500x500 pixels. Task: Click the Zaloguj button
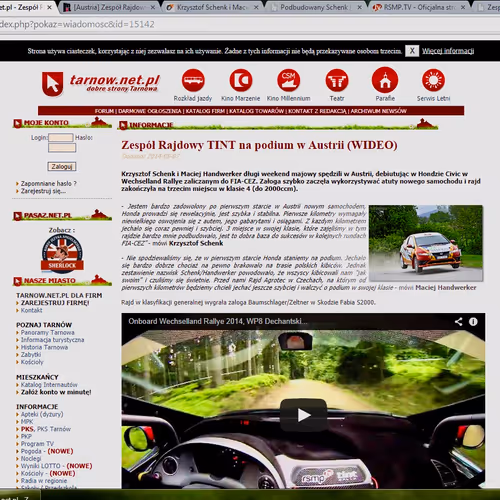click(62, 166)
